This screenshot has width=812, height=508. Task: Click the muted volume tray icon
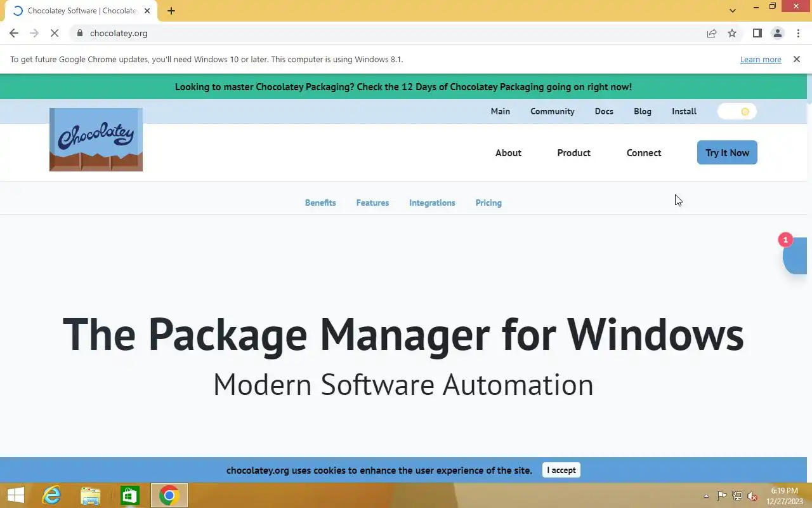click(752, 496)
